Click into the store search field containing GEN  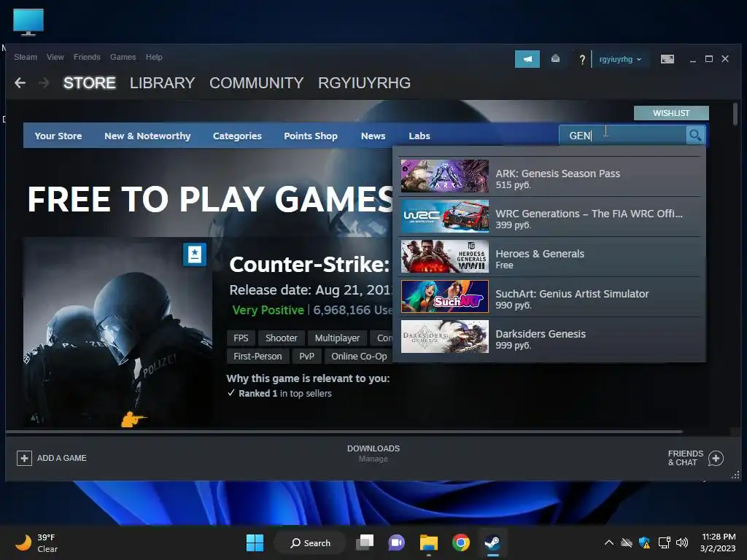[623, 136]
